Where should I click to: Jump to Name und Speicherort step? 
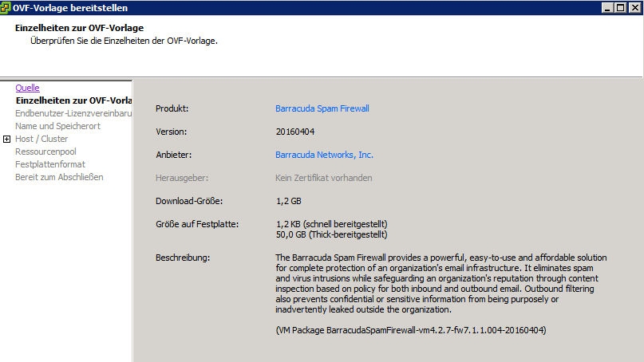pyautogui.click(x=57, y=126)
